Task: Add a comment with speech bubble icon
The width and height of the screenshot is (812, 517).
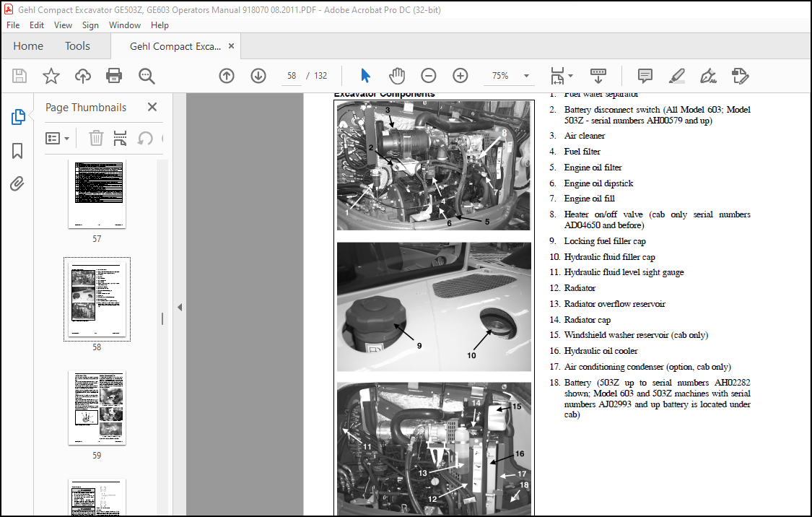Action: 645,76
